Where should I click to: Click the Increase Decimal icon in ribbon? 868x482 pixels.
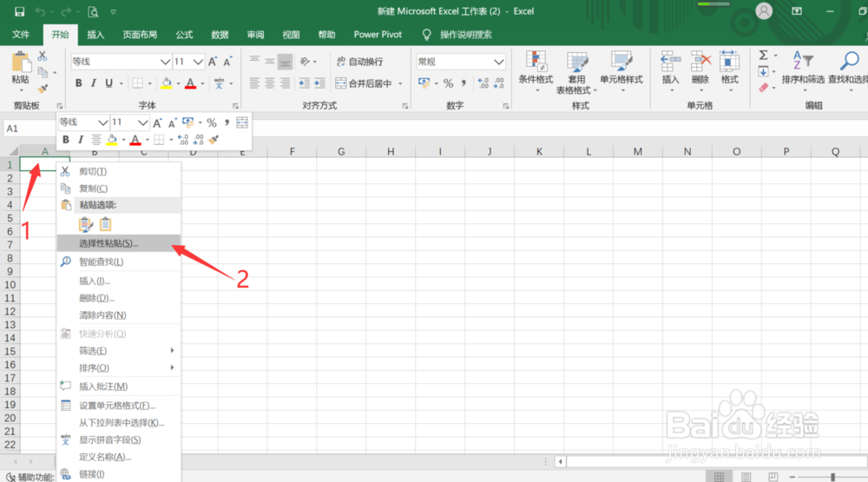pyautogui.click(x=483, y=83)
